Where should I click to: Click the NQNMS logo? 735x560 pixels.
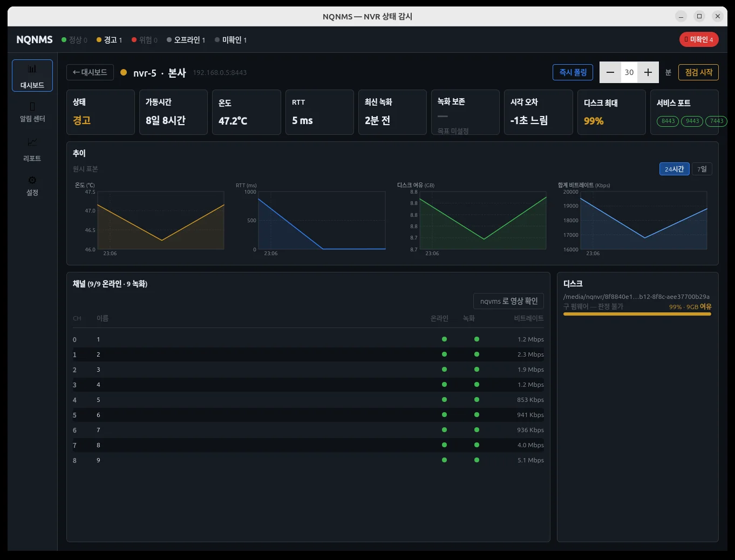point(35,40)
